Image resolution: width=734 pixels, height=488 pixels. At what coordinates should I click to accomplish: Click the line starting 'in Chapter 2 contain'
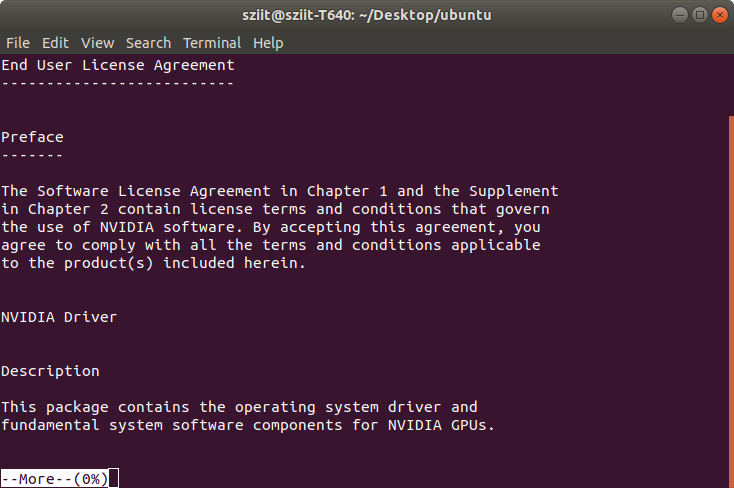click(x=275, y=209)
